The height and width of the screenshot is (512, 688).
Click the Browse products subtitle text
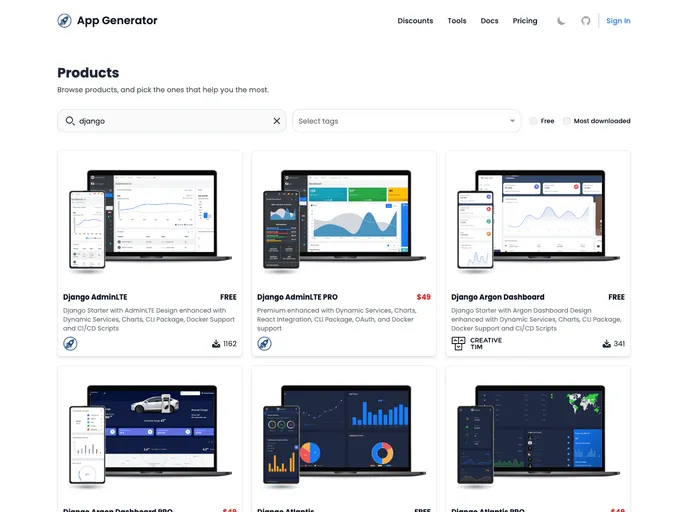point(163,90)
